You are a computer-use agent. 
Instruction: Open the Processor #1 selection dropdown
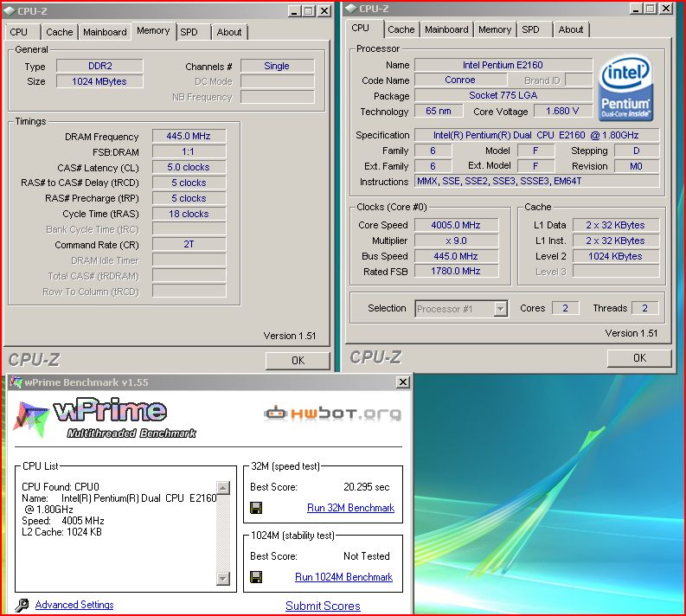[500, 309]
